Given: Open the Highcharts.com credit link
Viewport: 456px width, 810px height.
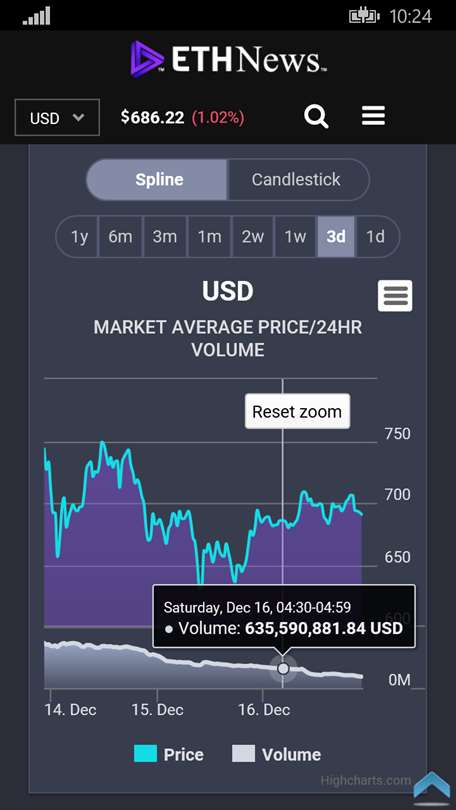Looking at the screenshot, I should pos(366,780).
